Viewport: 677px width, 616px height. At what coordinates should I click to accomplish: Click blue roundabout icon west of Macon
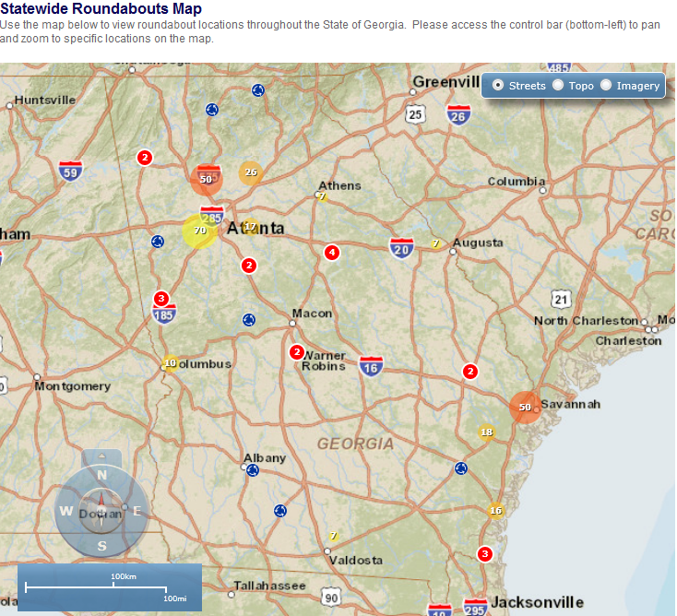tap(249, 320)
